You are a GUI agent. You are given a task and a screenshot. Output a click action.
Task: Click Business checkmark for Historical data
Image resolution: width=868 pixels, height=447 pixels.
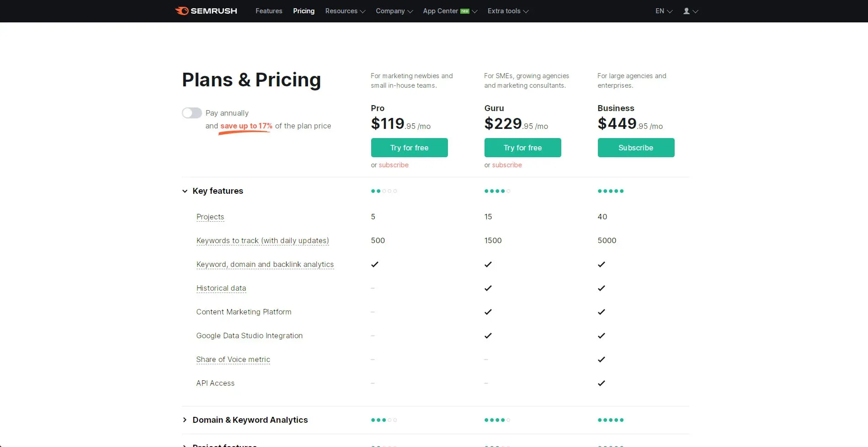click(x=602, y=288)
